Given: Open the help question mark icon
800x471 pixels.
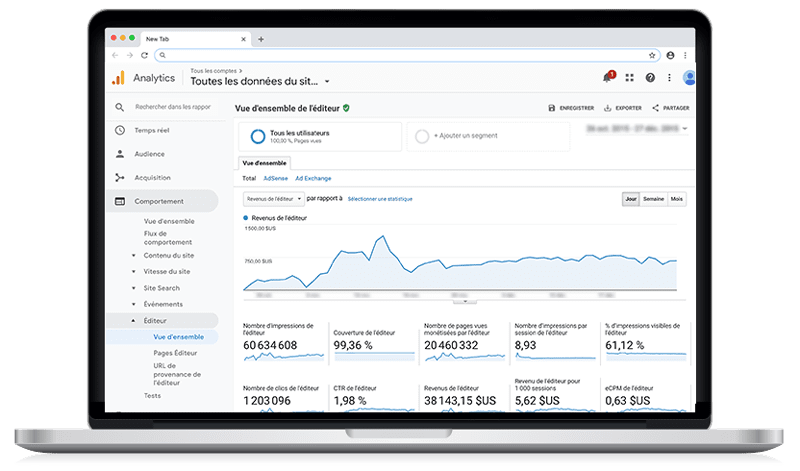Looking at the screenshot, I should click(650, 78).
